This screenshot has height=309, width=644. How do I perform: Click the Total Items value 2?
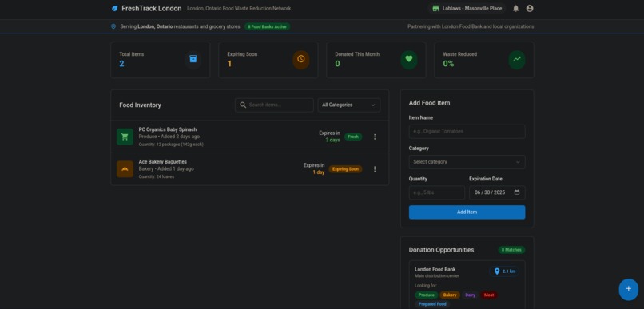pos(121,64)
